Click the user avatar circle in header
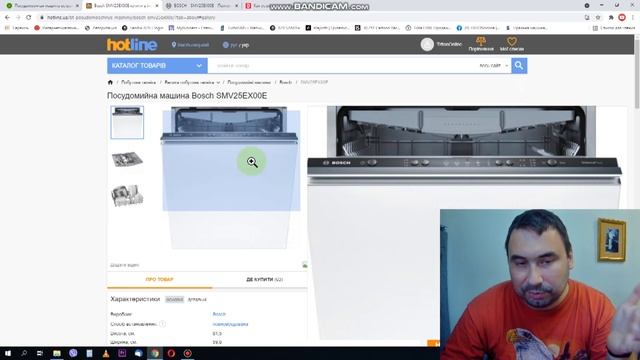Image resolution: width=640 pixels, height=360 pixels. click(427, 44)
